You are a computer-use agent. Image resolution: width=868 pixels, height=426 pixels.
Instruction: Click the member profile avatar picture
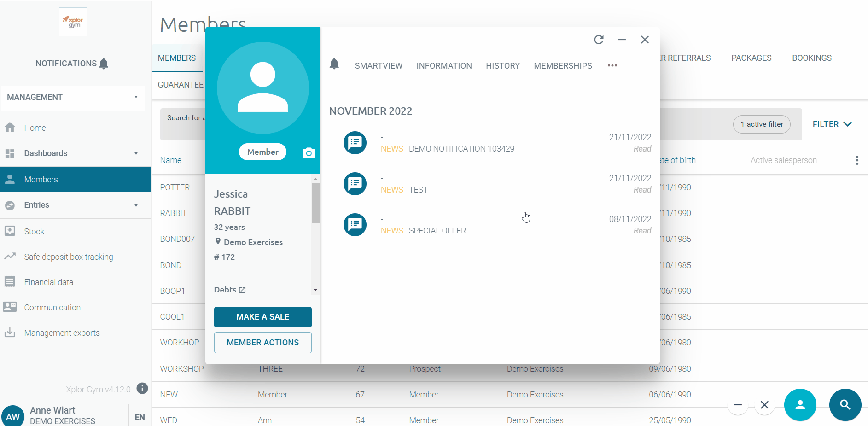pyautogui.click(x=262, y=88)
